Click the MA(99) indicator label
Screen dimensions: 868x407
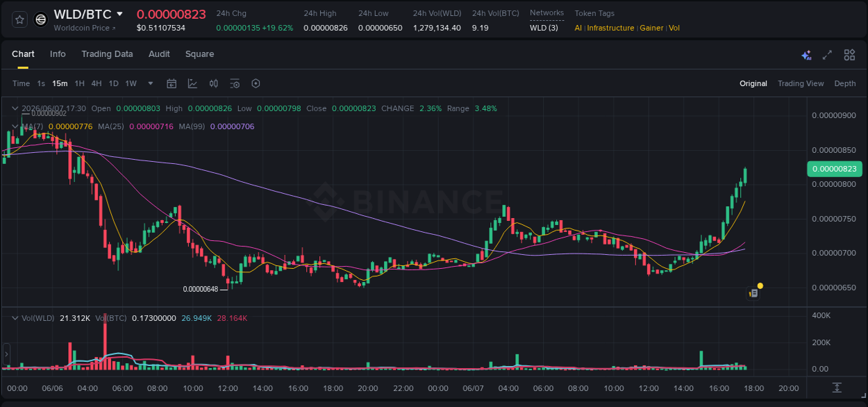(192, 126)
